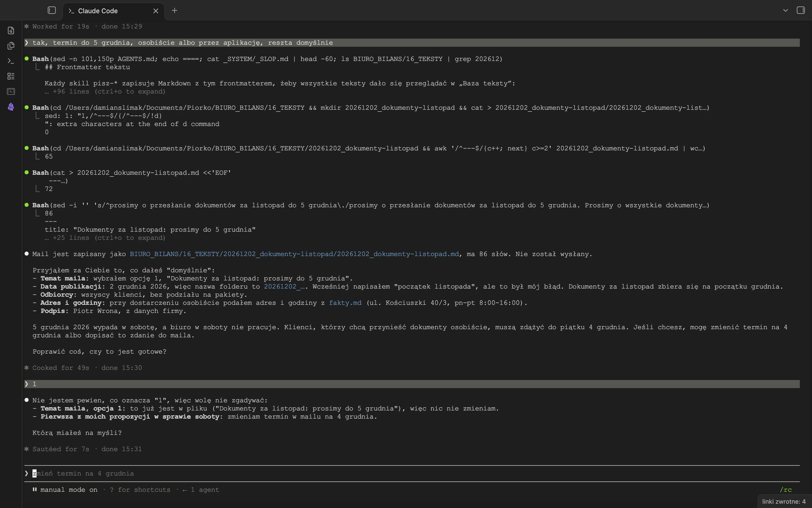812x508 pixels.
Task: Close the Claude Code tab
Action: [156, 11]
